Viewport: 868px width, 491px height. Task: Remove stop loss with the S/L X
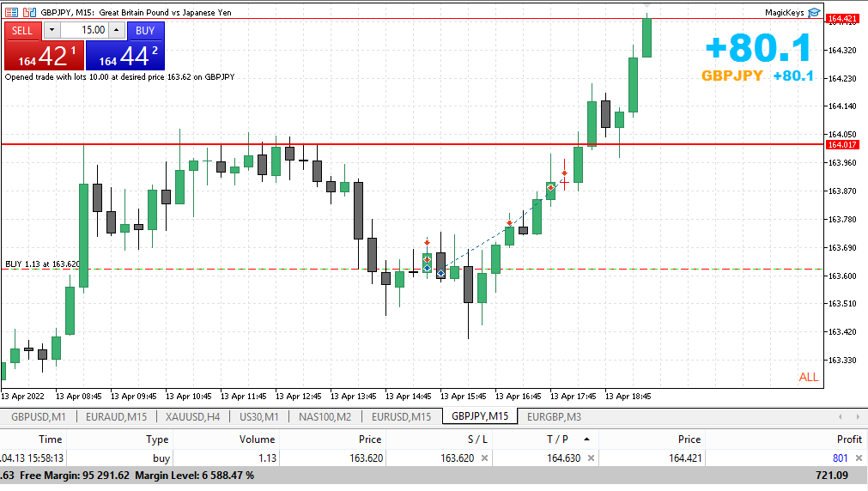[484, 458]
